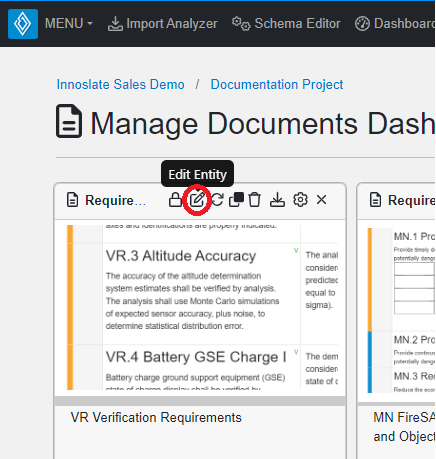This screenshot has height=459, width=436.
Task: Click the MN FireSA document title
Action: [404, 427]
